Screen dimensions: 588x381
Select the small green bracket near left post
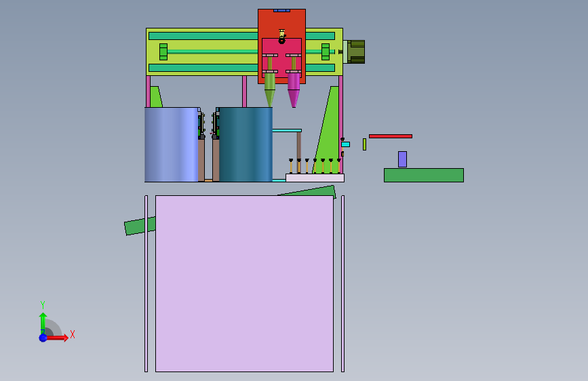pyautogui.click(x=155, y=97)
